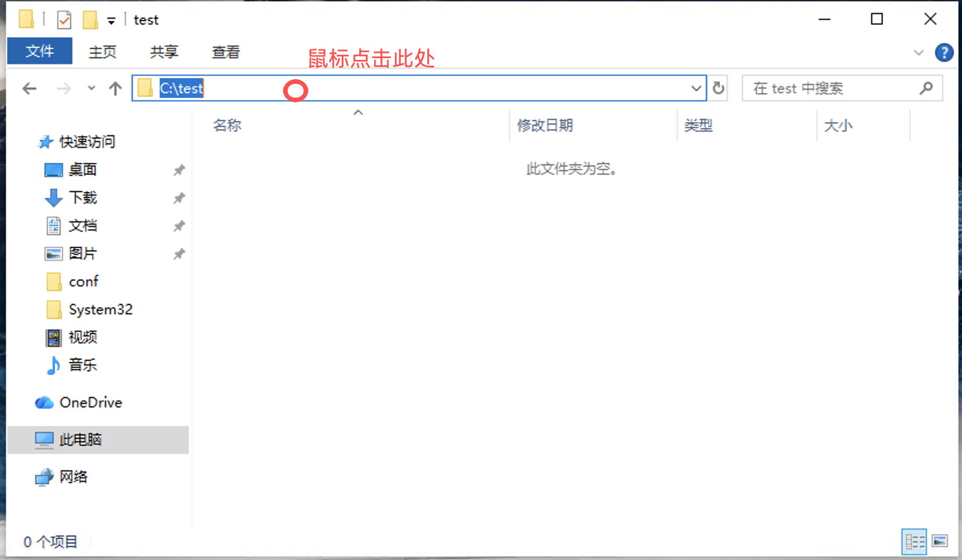
Task: Select System32 folder in quick access
Action: pos(100,309)
